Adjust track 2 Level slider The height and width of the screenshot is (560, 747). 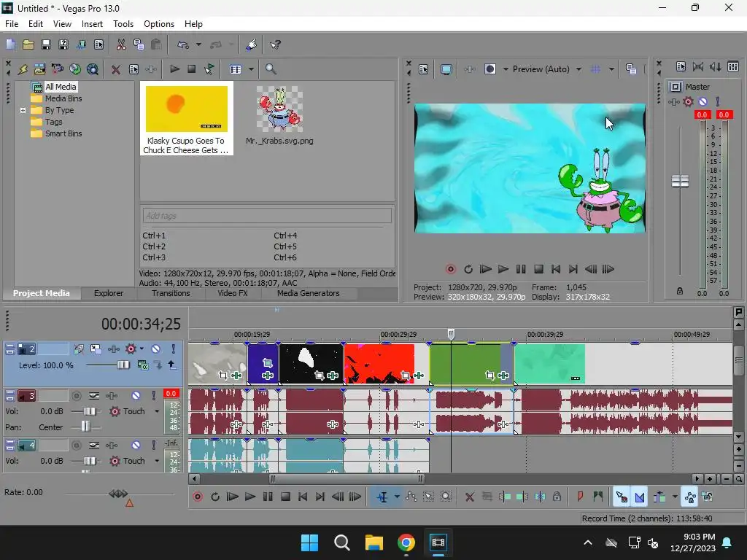coord(123,365)
